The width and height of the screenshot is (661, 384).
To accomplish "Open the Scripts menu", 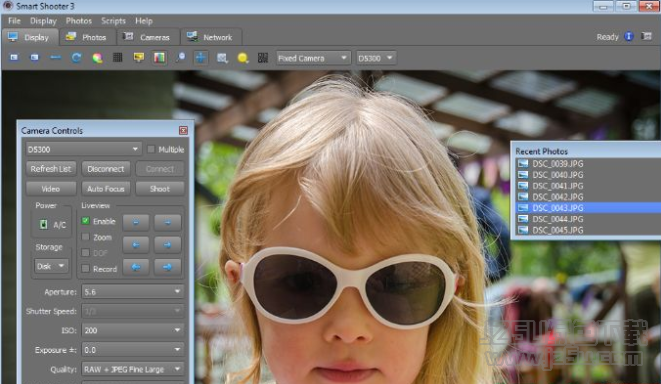I will coord(113,21).
